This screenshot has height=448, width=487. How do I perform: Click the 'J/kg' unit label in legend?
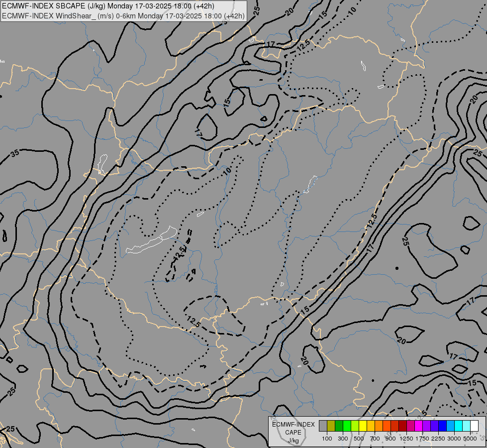tap(293, 441)
